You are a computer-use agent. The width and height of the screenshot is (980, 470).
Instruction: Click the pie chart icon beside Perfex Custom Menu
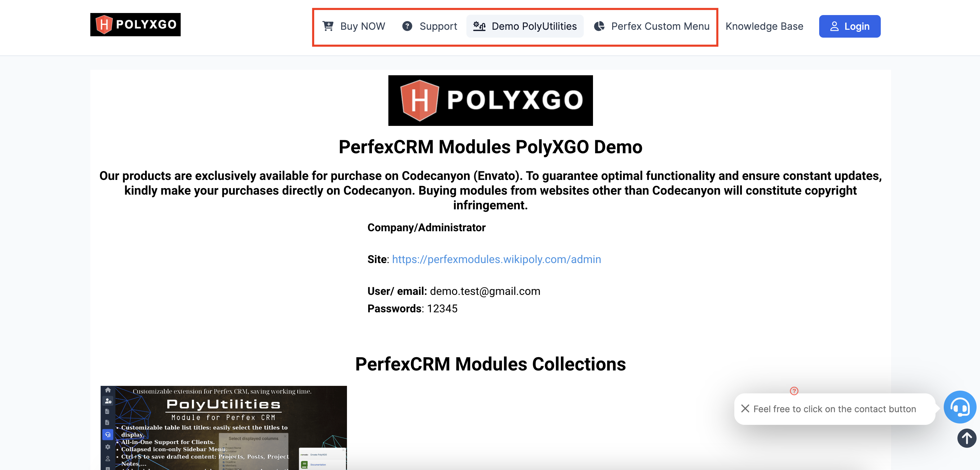pyautogui.click(x=599, y=26)
